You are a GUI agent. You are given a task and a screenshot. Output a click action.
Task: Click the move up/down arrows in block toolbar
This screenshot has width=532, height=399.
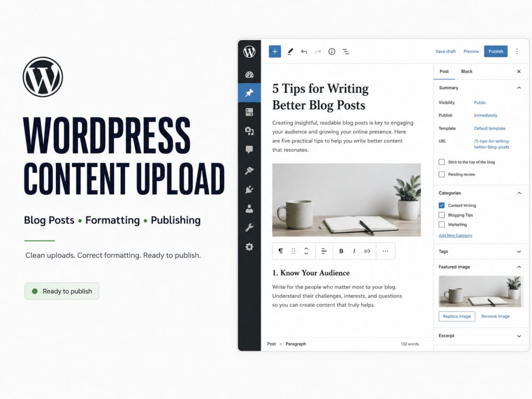[306, 251]
